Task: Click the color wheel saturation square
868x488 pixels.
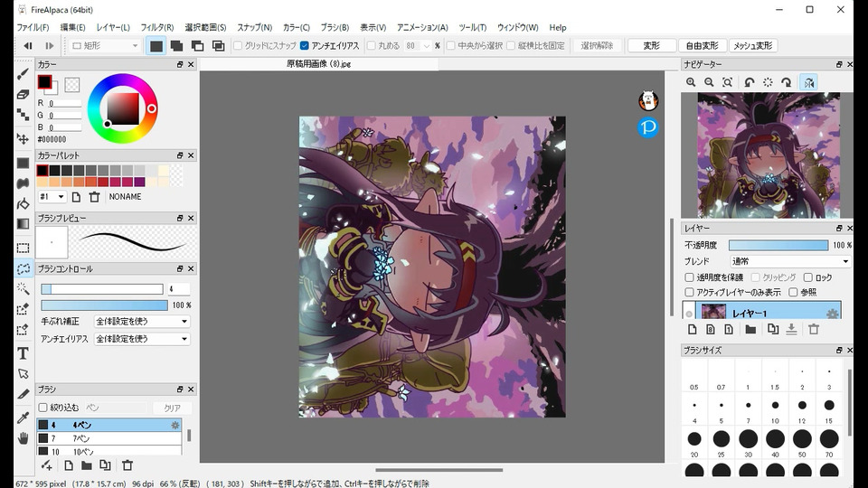Action: pyautogui.click(x=122, y=108)
